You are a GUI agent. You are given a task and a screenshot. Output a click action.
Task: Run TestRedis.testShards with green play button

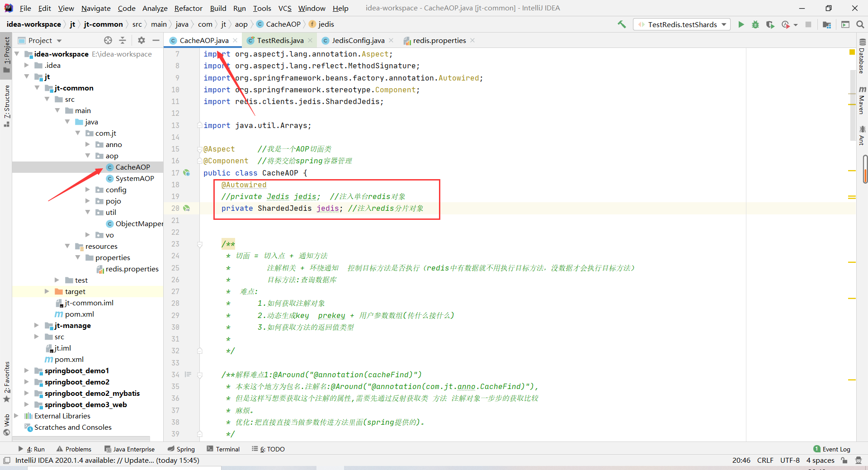point(741,24)
